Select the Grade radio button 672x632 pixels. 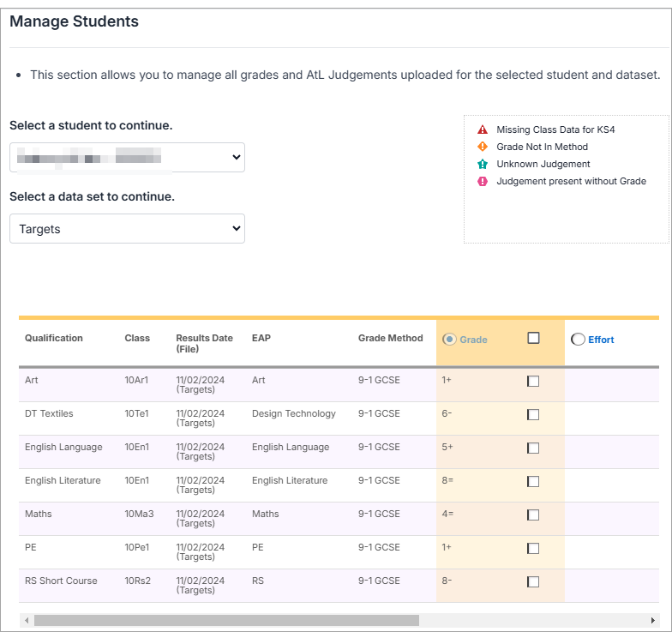[x=449, y=340]
